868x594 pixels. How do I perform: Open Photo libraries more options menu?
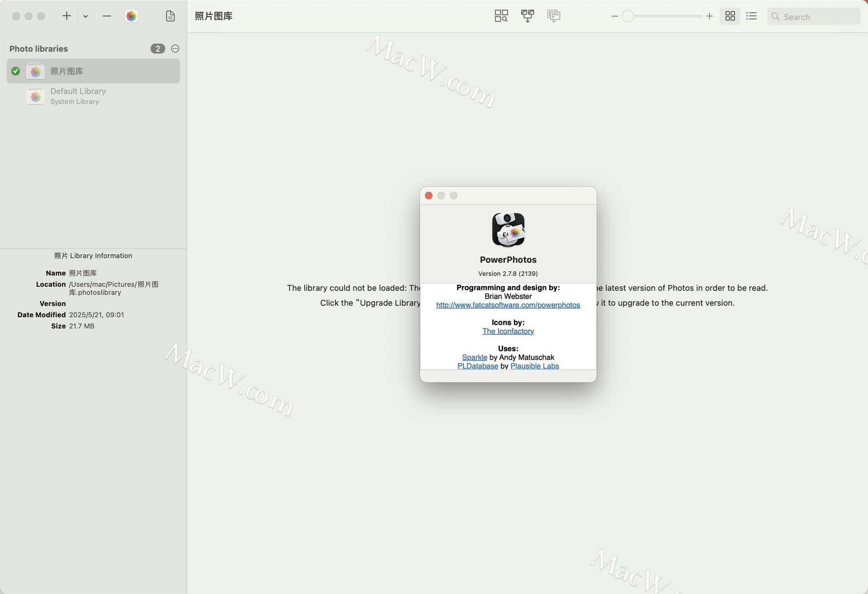click(x=175, y=48)
